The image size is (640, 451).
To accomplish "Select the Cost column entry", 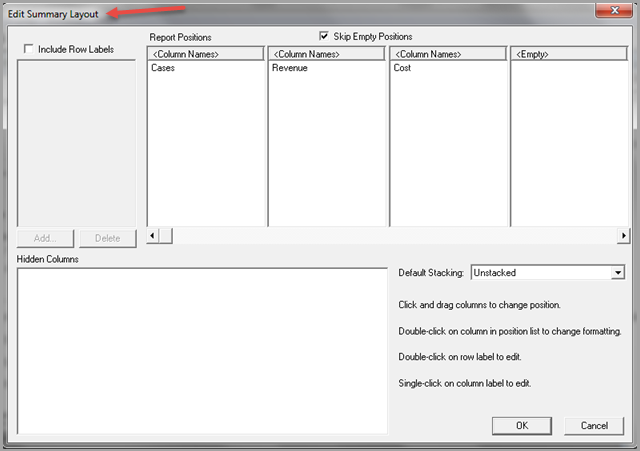I will pyautogui.click(x=403, y=69).
